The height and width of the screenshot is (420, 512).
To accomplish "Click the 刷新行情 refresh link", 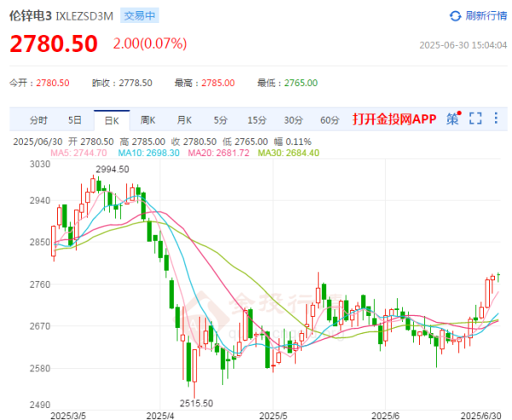I will click(x=486, y=15).
